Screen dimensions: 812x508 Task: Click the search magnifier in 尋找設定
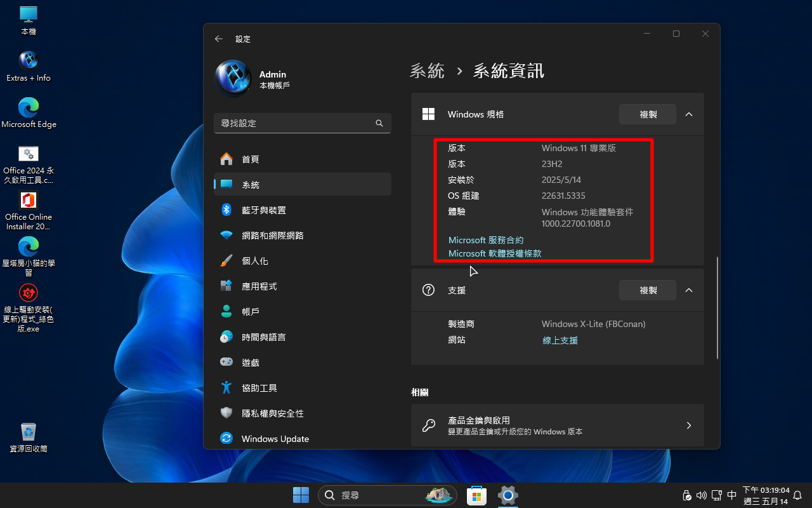tap(379, 123)
